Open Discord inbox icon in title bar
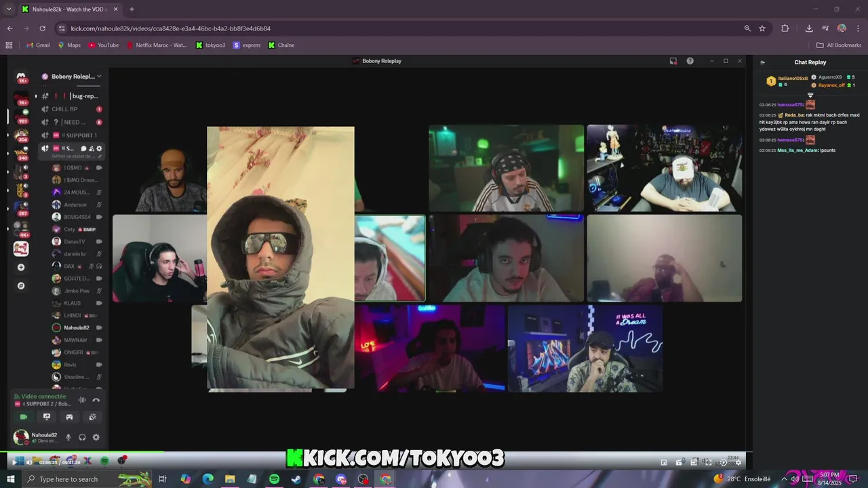The height and width of the screenshot is (488, 868). click(673, 61)
